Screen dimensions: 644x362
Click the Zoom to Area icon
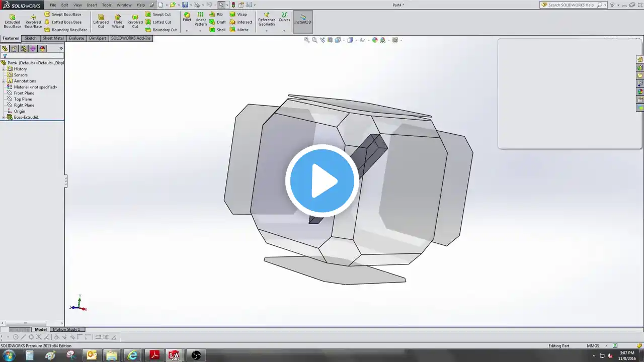314,40
